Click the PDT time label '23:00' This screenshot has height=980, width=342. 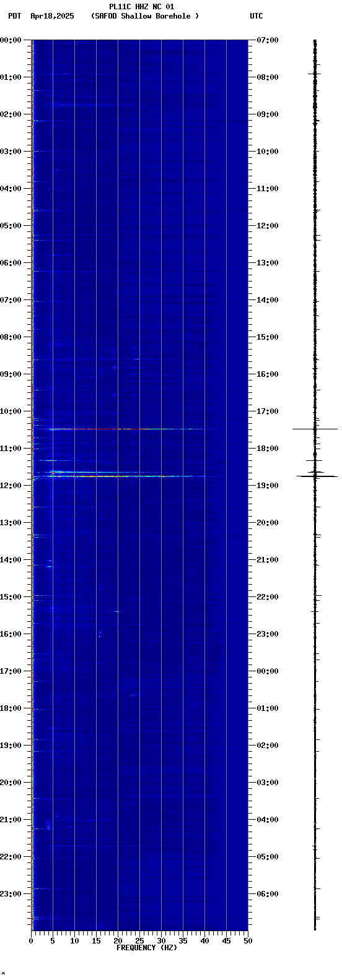(x=11, y=894)
